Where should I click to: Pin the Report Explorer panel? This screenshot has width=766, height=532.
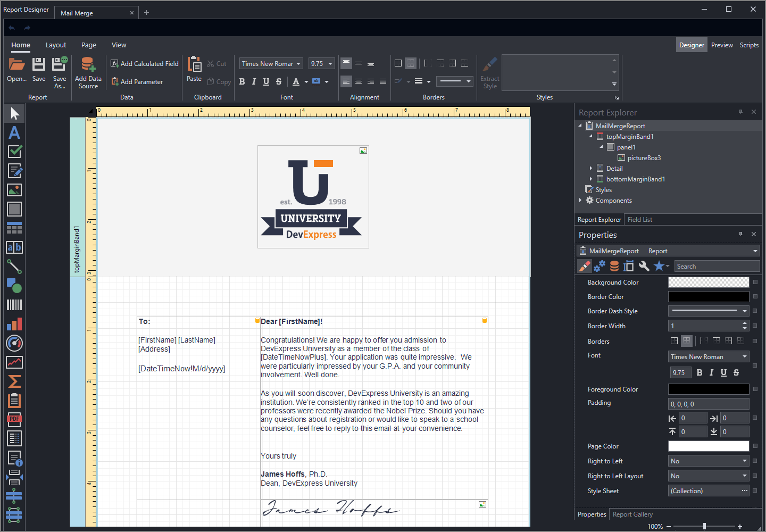(740, 112)
